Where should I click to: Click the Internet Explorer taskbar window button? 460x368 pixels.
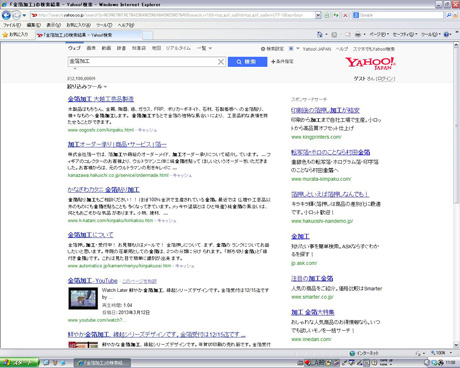pos(102,363)
